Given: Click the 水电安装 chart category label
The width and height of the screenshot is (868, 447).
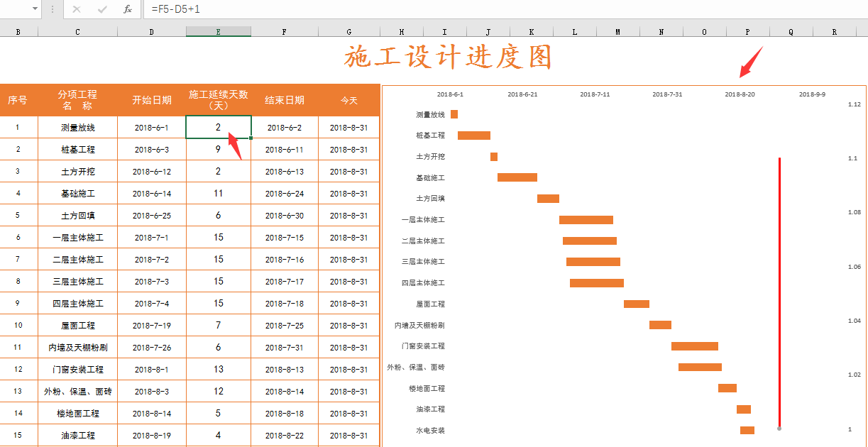Looking at the screenshot, I should (431, 431).
